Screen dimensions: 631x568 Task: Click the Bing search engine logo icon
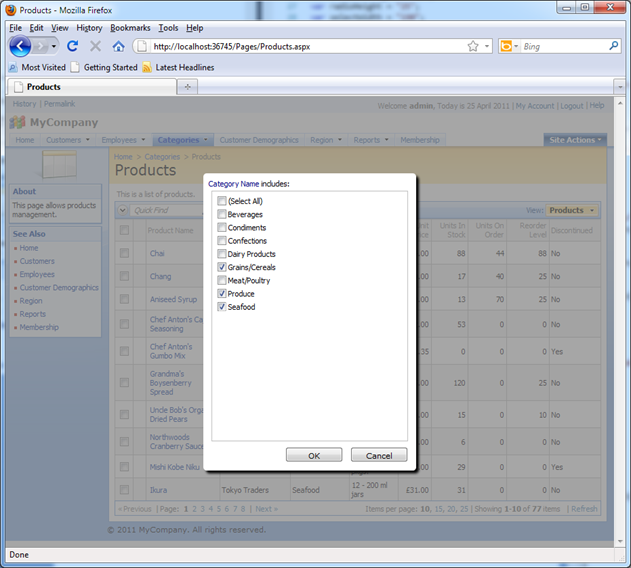coord(506,46)
